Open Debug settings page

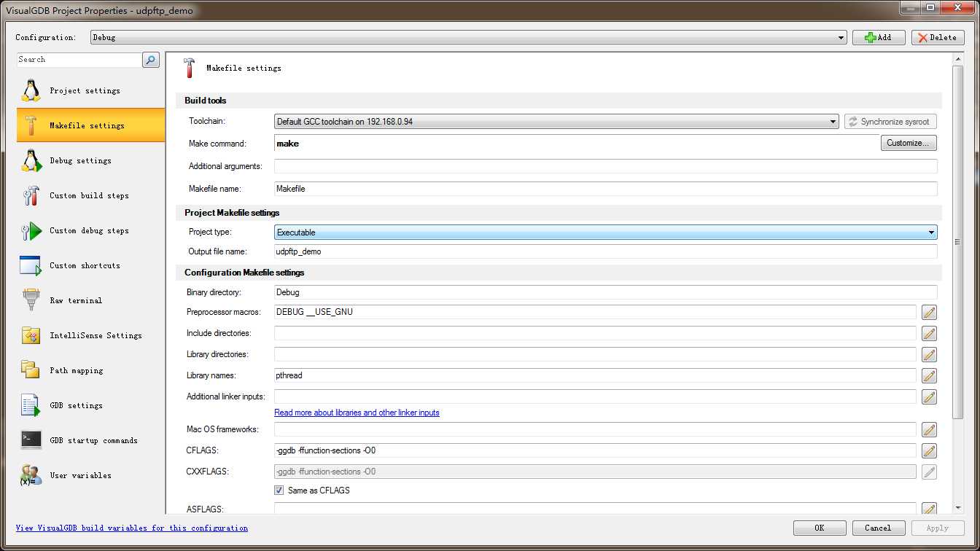[x=90, y=160]
